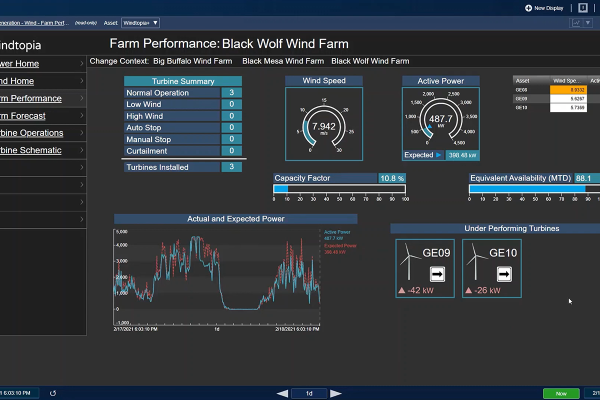The width and height of the screenshot is (600, 400).
Task: Open the Asset dropdown showing Windtopia
Action: click(x=143, y=21)
